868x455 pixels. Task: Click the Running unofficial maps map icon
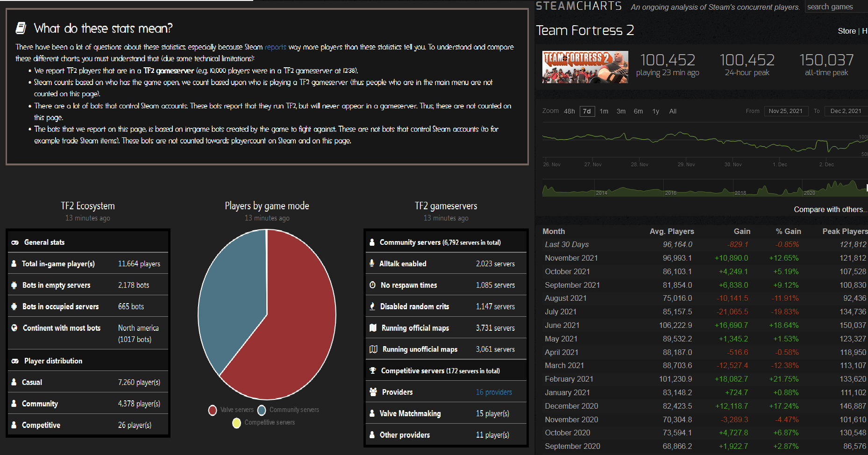373,349
